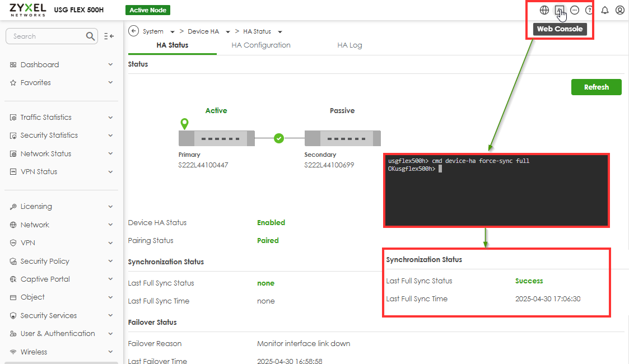Viewport: 629px width, 364px height.
Task: Open the more options ellipsis icon
Action: tap(574, 10)
